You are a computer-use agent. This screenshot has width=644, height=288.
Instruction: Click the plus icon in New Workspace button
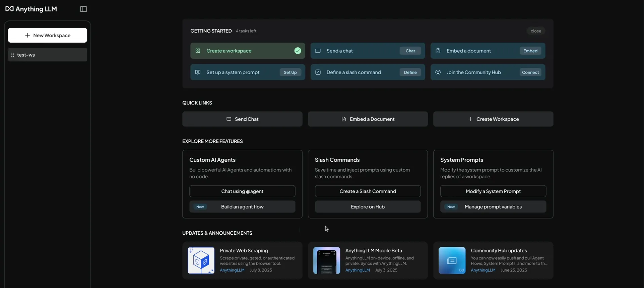(x=28, y=35)
